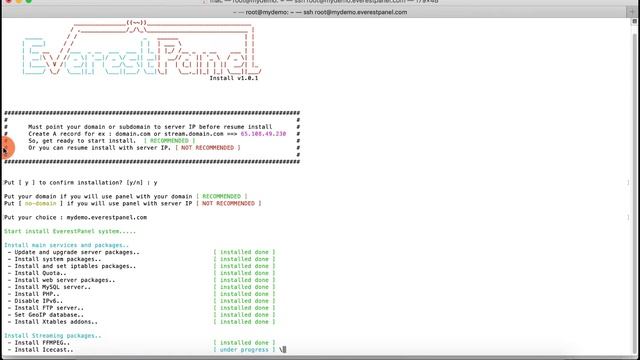
Task: Click the server IP 65.108.49.230
Action: point(263,134)
